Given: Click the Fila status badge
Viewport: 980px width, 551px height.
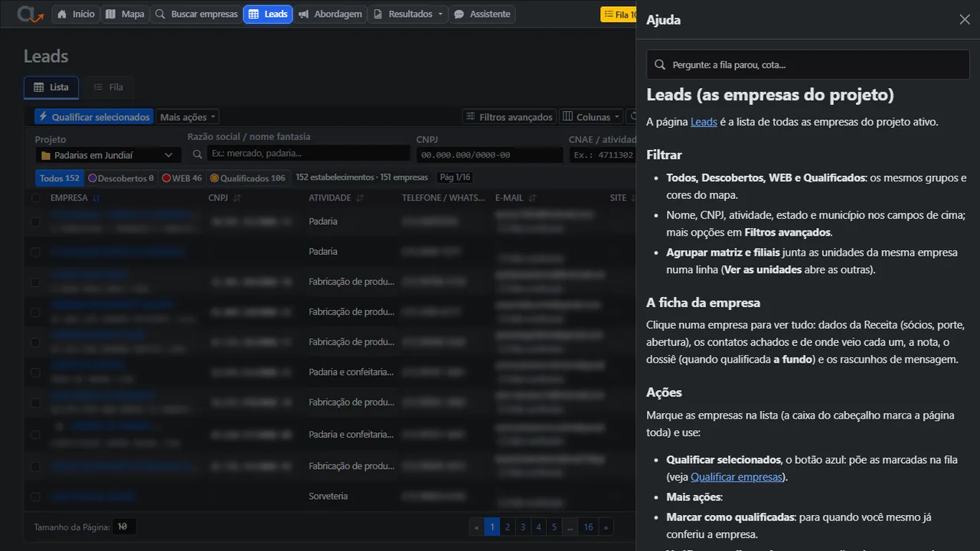Looking at the screenshot, I should [x=619, y=15].
